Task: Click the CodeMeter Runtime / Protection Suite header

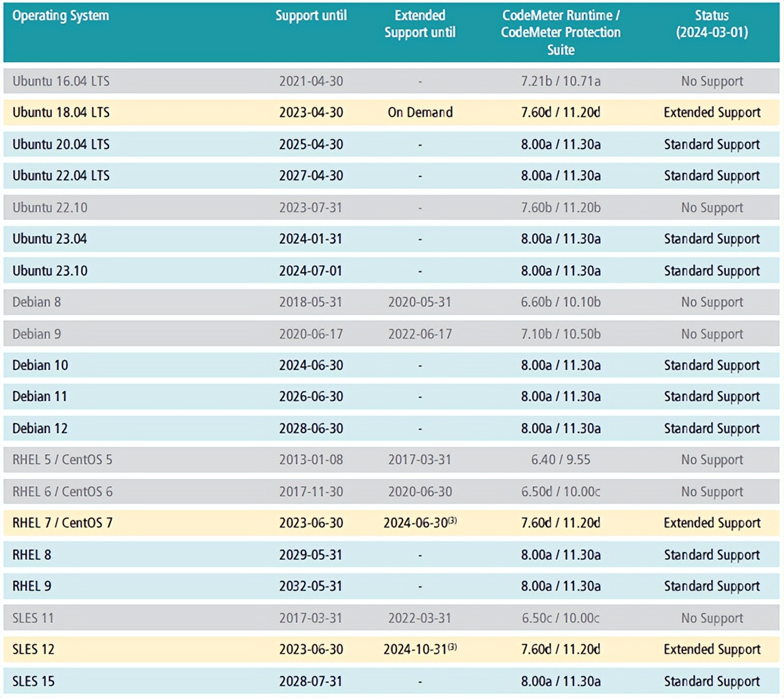Action: pos(561,33)
